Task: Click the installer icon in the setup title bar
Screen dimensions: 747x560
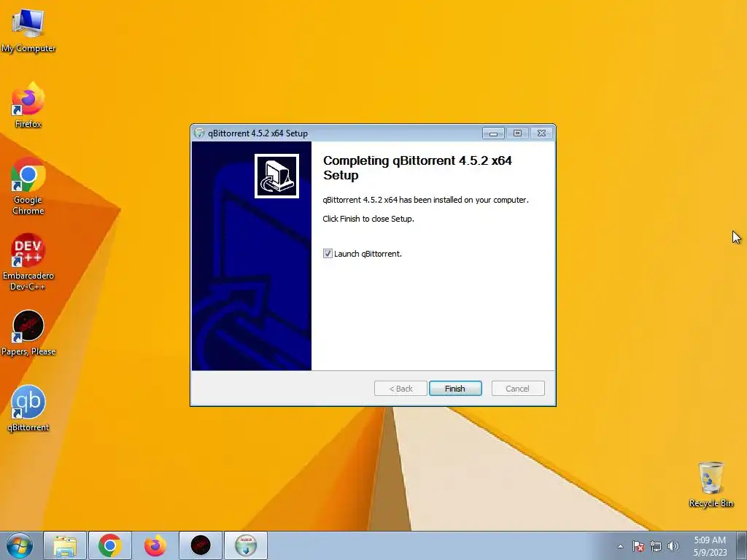Action: coord(199,133)
